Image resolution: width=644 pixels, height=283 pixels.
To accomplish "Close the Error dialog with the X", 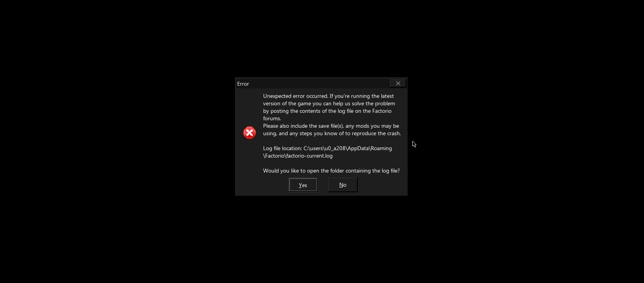I will (x=398, y=83).
